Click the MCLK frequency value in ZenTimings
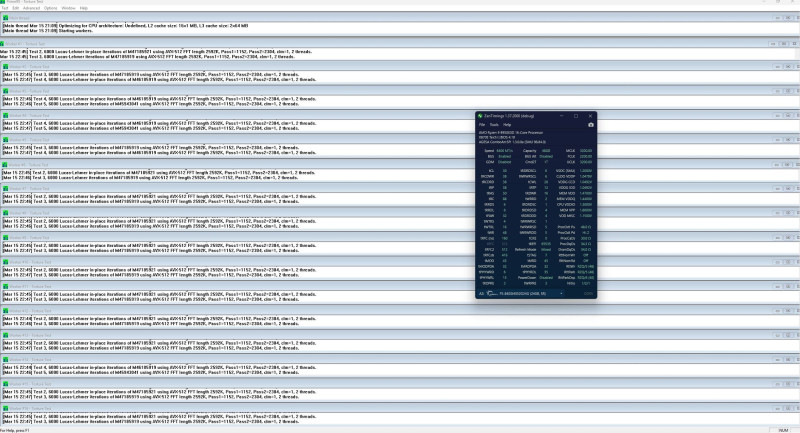Image resolution: width=800 pixels, height=433 pixels. pyautogui.click(x=586, y=151)
